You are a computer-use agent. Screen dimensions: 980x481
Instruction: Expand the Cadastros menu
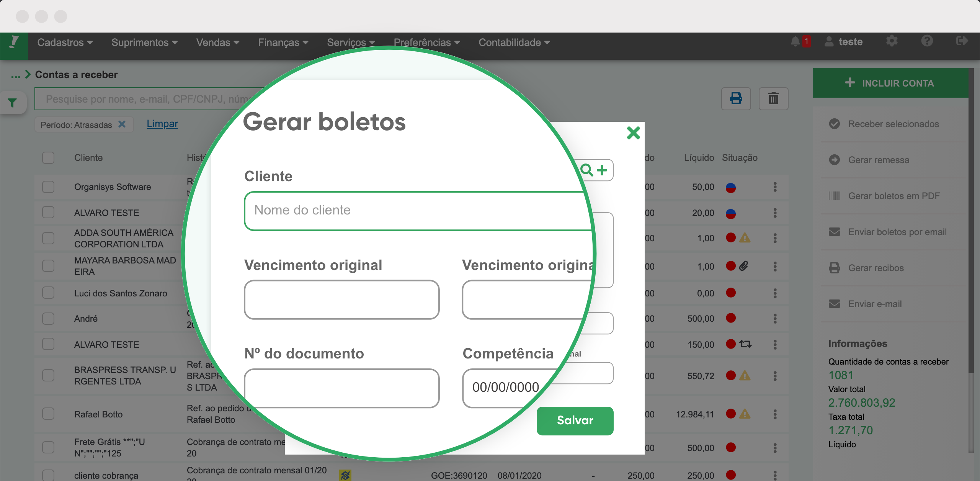pyautogui.click(x=65, y=42)
